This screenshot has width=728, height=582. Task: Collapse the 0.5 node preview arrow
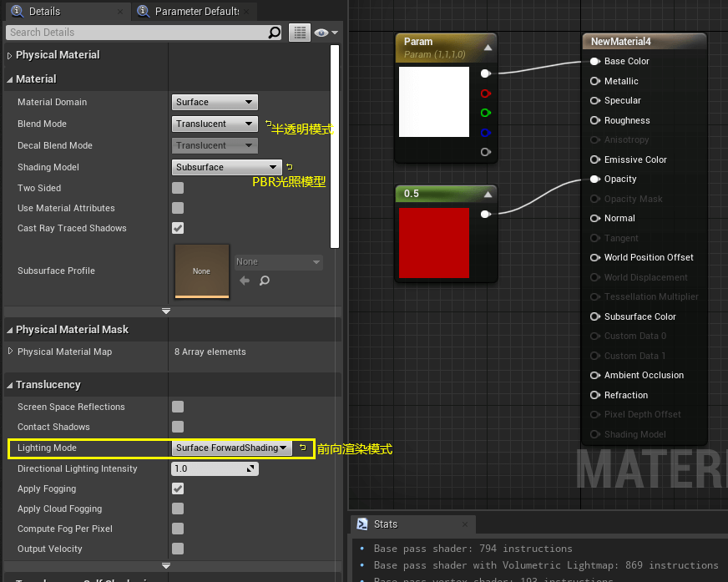pos(488,195)
